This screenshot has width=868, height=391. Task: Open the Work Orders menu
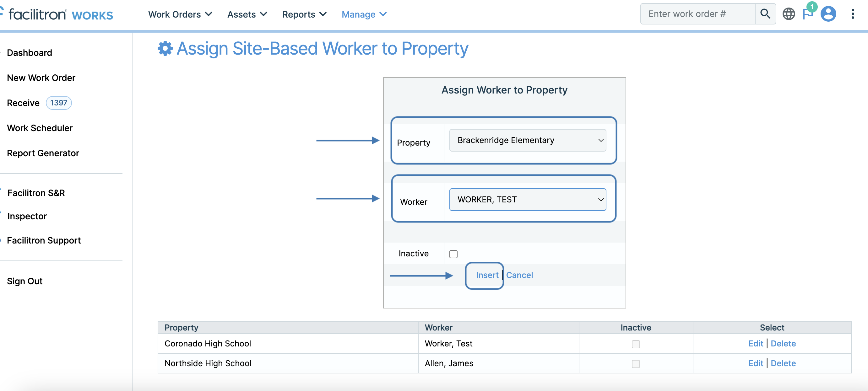pos(180,14)
